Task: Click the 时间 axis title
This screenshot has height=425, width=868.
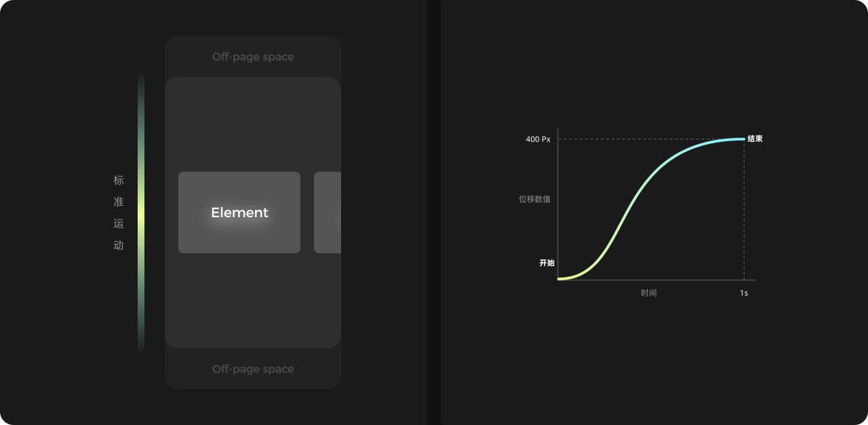Action: tap(649, 293)
